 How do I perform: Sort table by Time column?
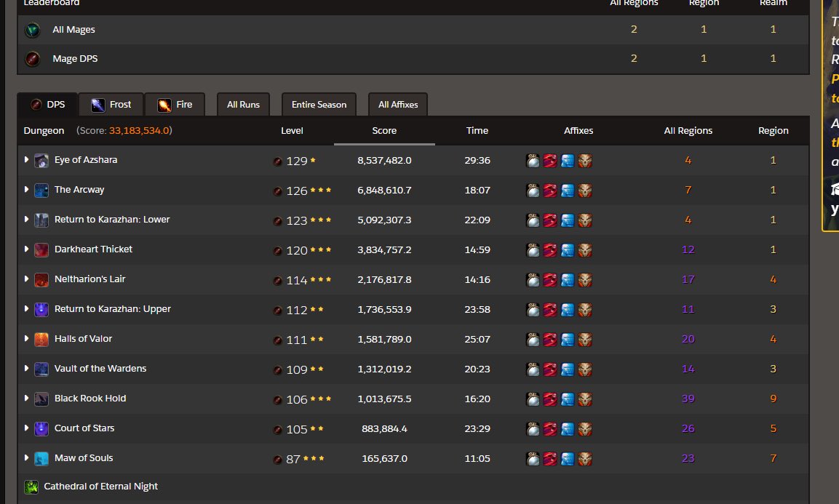477,131
